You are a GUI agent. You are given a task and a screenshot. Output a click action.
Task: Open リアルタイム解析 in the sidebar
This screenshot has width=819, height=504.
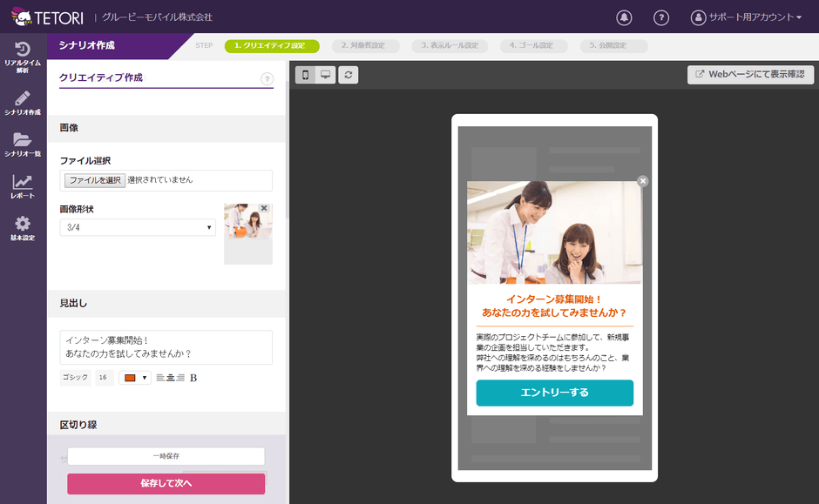[23, 57]
